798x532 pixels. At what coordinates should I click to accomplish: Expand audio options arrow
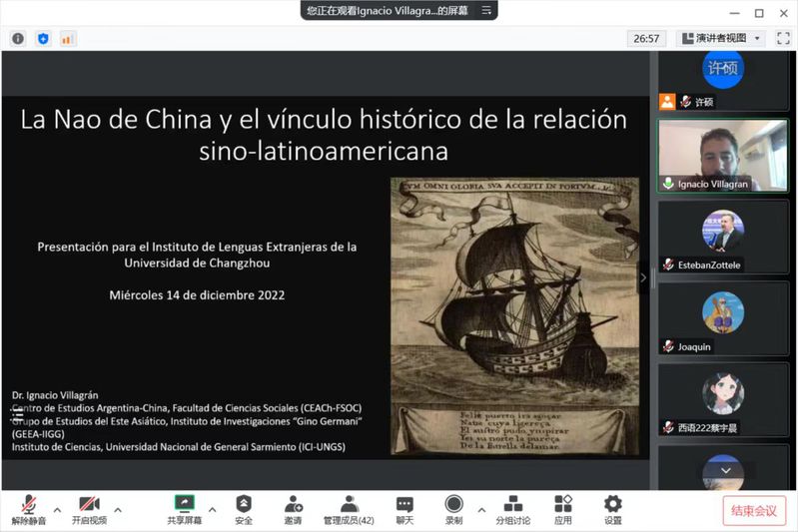(57, 509)
